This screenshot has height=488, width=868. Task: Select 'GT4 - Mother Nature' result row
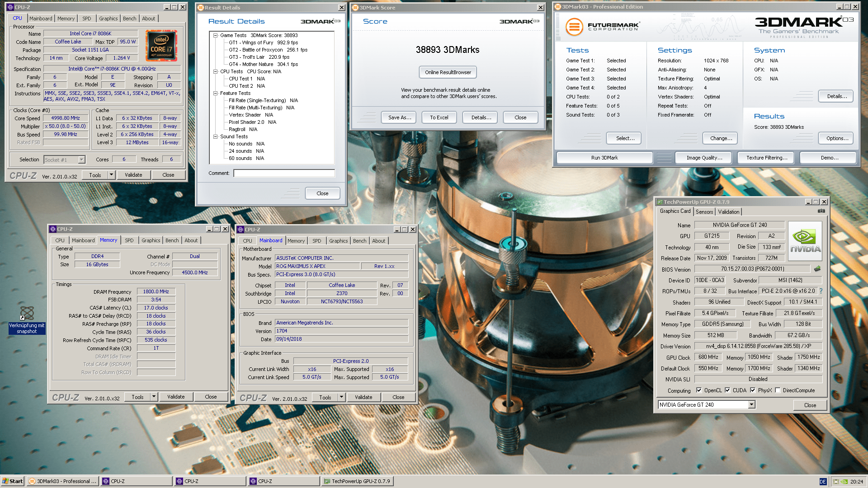point(263,64)
